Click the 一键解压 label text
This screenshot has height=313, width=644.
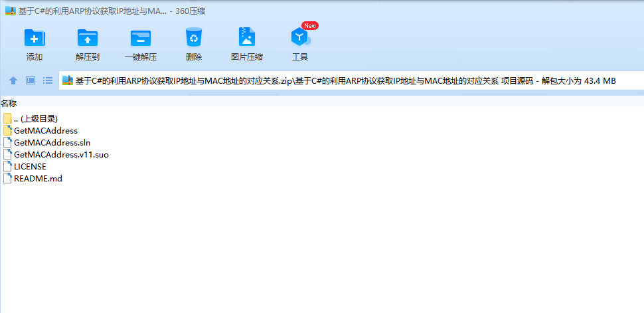(141, 57)
